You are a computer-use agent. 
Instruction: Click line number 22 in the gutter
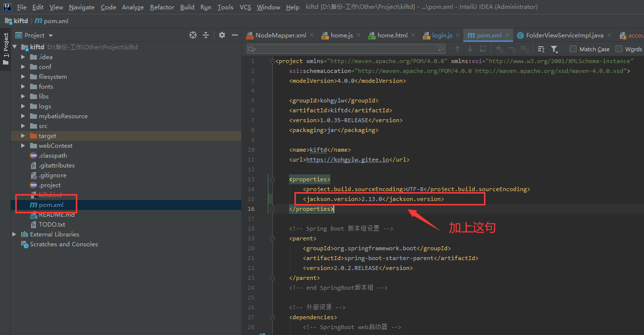coord(251,268)
